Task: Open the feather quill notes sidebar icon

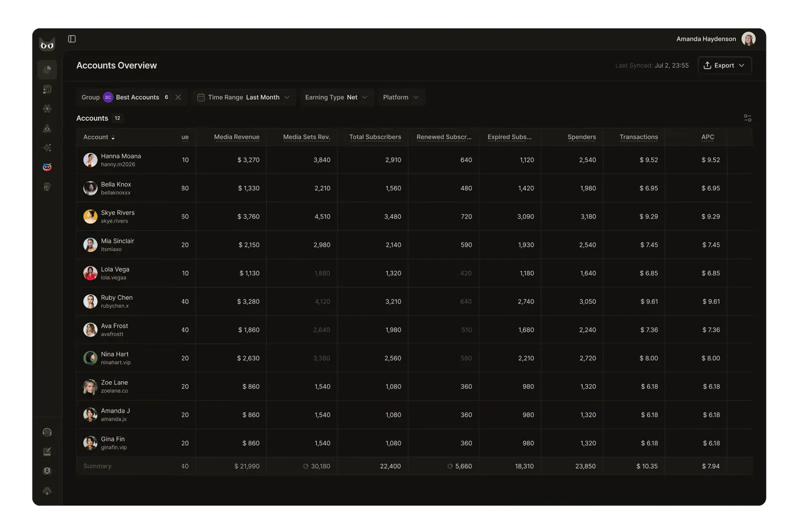Action: [x=47, y=452]
